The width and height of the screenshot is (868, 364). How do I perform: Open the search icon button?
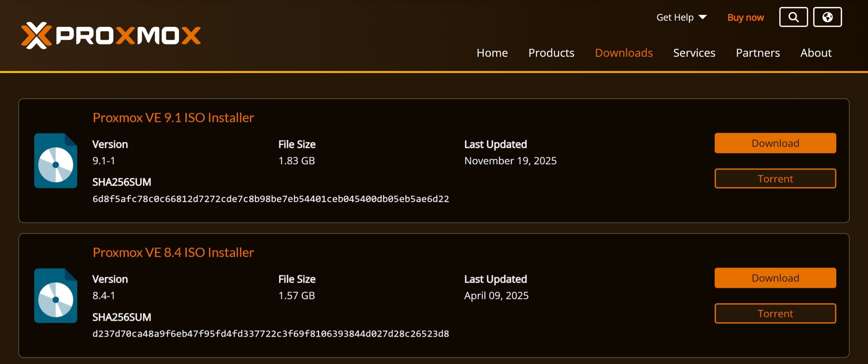(x=793, y=17)
